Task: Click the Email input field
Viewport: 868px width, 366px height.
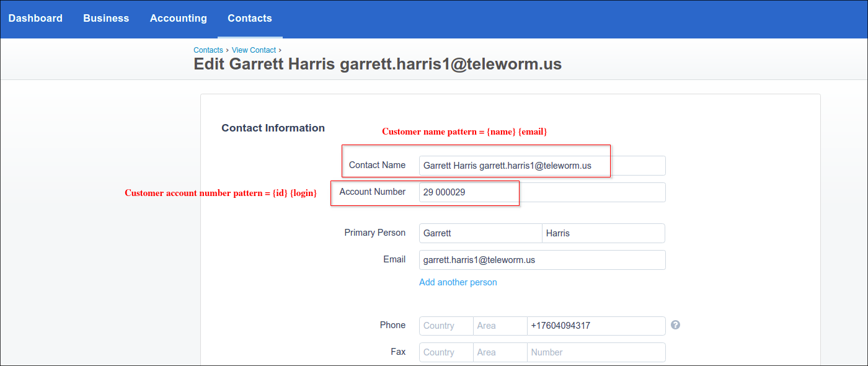Action: (542, 260)
